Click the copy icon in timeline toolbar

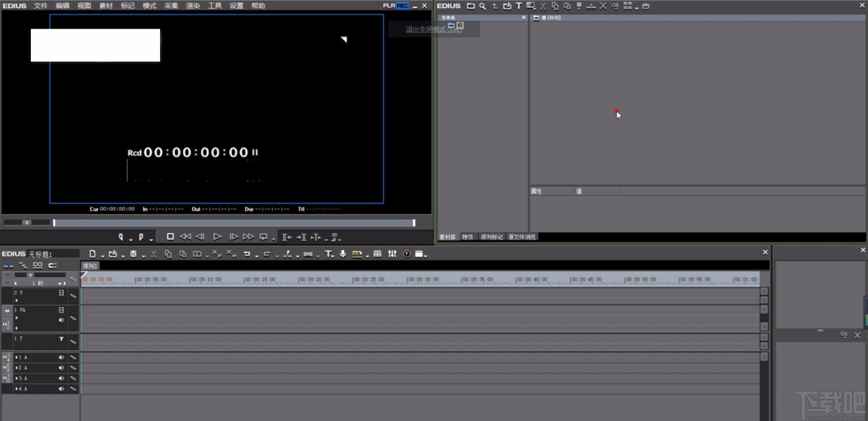coord(168,254)
